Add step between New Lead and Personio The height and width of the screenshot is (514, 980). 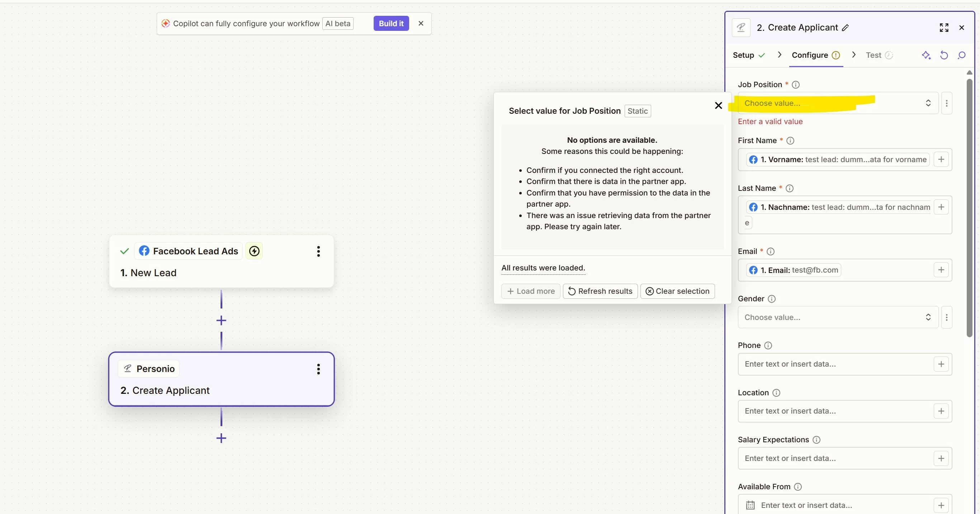221,320
